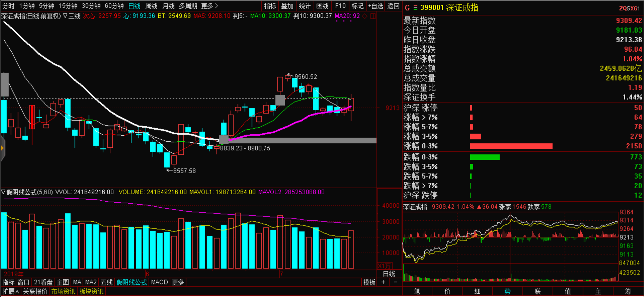Click the red G icon beside 399001
Image resolution: width=644 pixels, height=297 pixels.
pyautogui.click(x=407, y=8)
